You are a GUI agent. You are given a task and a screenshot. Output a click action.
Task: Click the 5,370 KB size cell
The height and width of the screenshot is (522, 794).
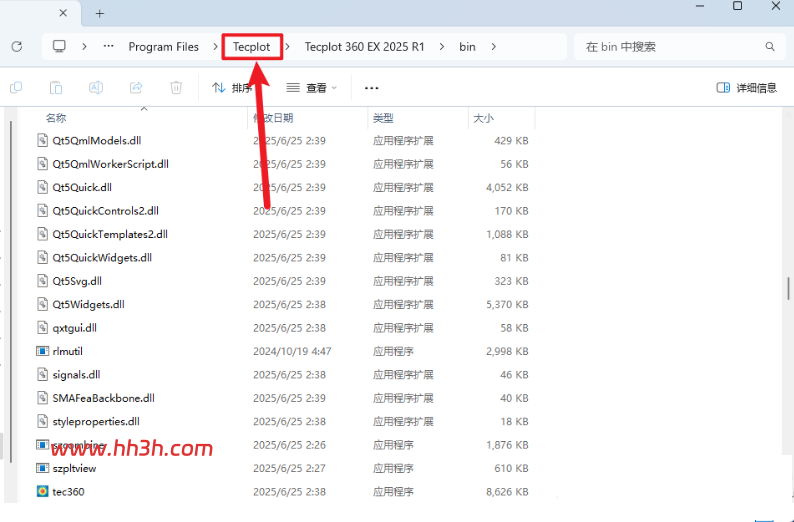point(507,304)
